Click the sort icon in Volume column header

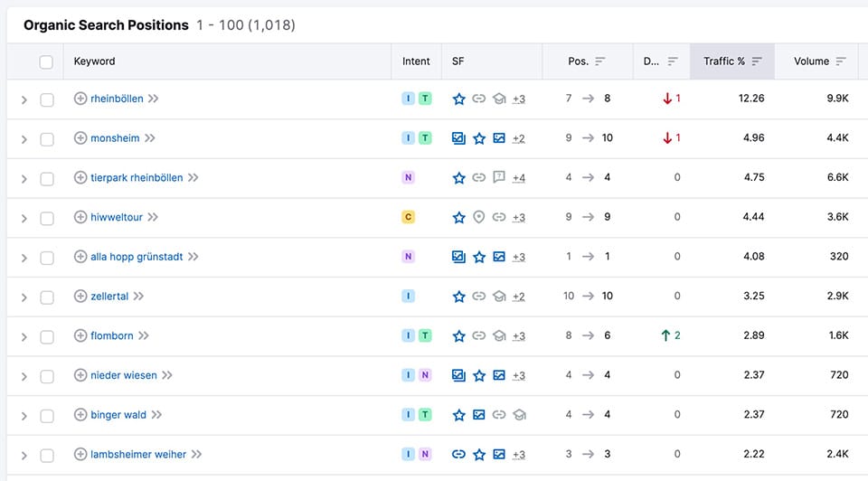pos(841,61)
